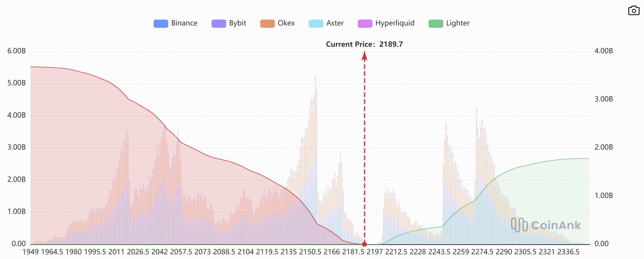Hide the Lighter series via legend text
644x259 pixels.
point(458,23)
